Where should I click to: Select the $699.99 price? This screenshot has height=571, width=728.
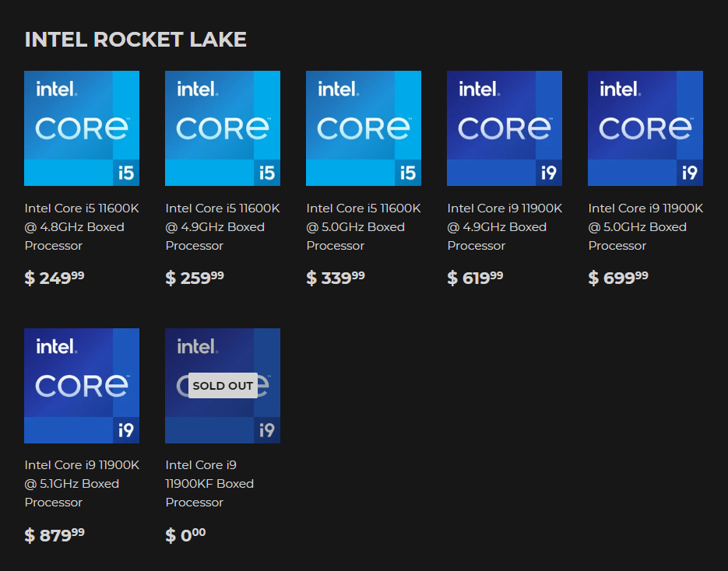click(618, 278)
